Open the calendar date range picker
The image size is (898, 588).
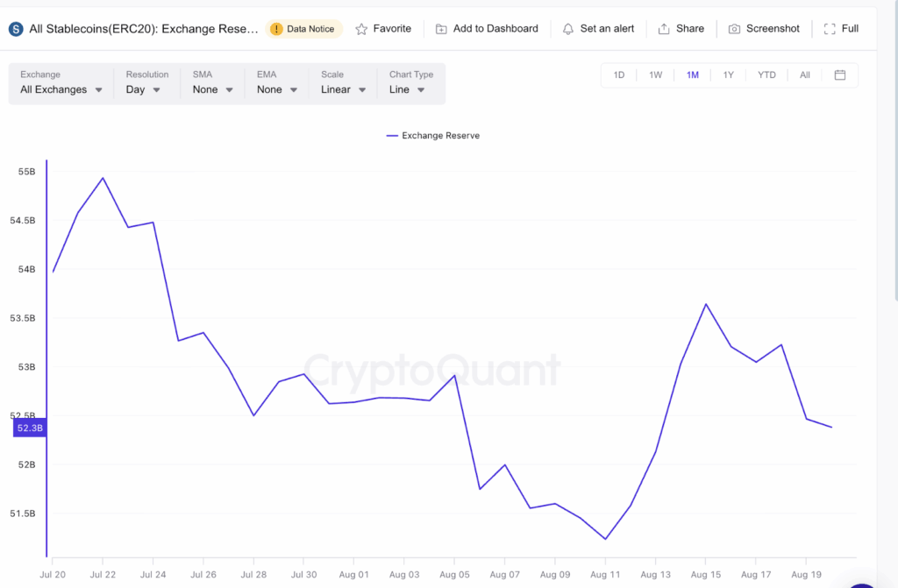(x=839, y=75)
